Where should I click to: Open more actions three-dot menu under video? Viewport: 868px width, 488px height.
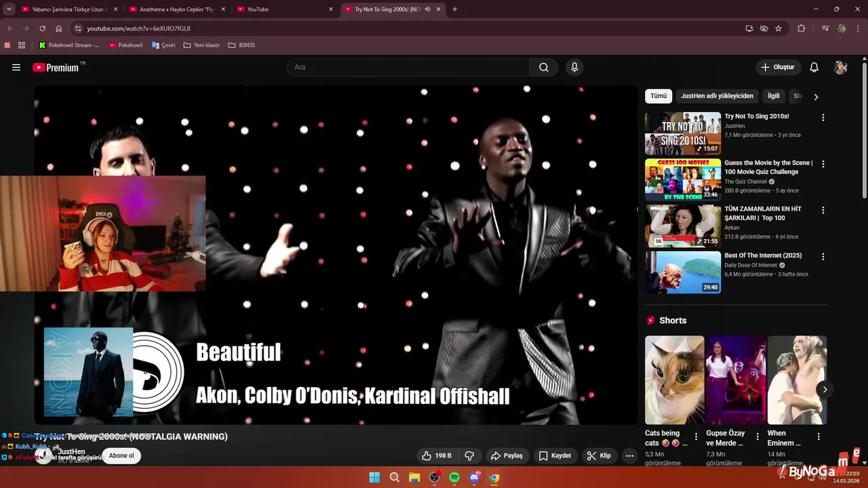point(629,455)
